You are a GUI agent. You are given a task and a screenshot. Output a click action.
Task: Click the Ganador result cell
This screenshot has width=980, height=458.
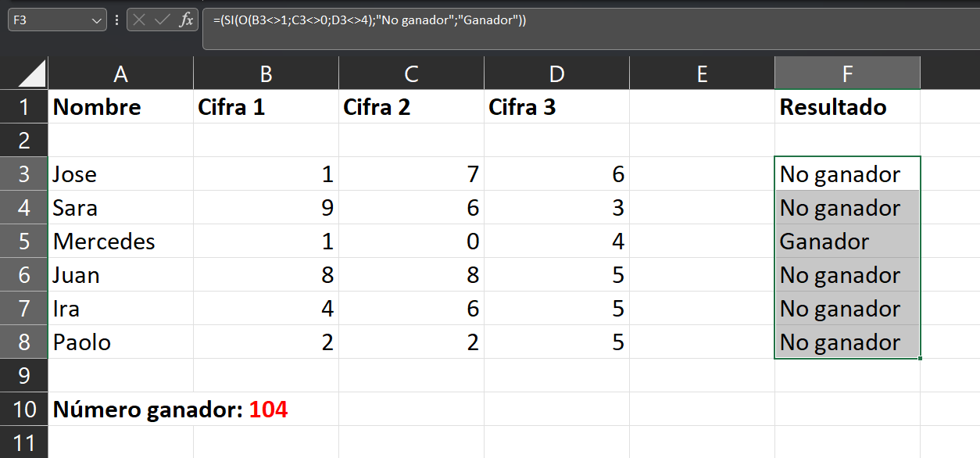click(847, 242)
